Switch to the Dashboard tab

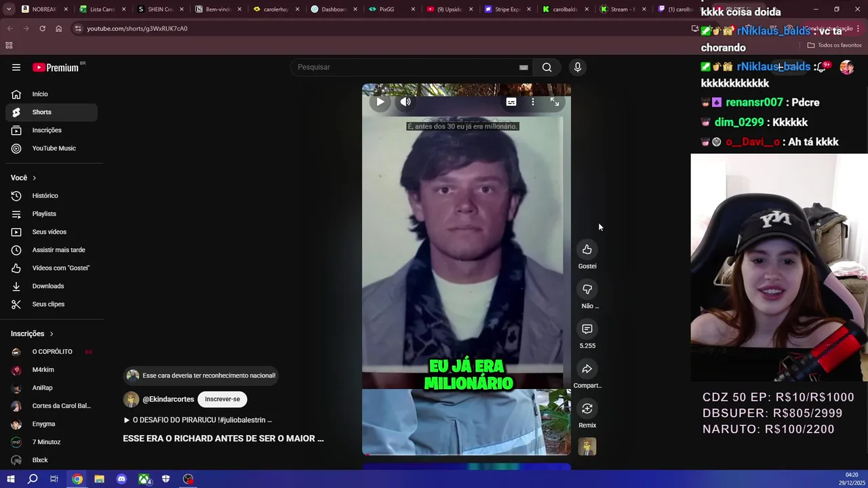point(332,9)
